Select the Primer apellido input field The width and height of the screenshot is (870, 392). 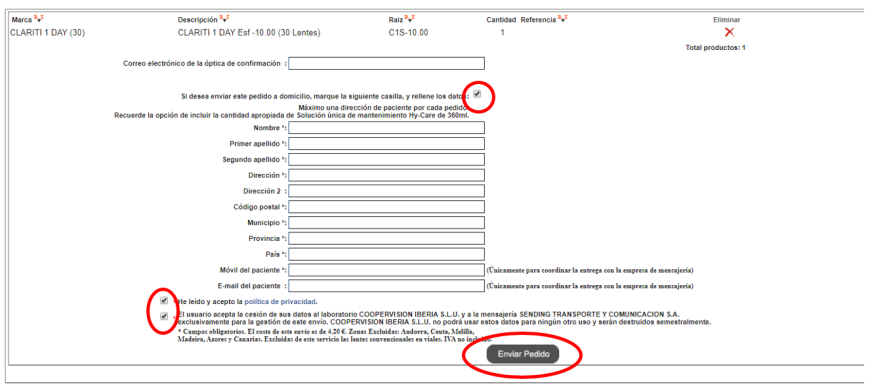pyautogui.click(x=387, y=144)
